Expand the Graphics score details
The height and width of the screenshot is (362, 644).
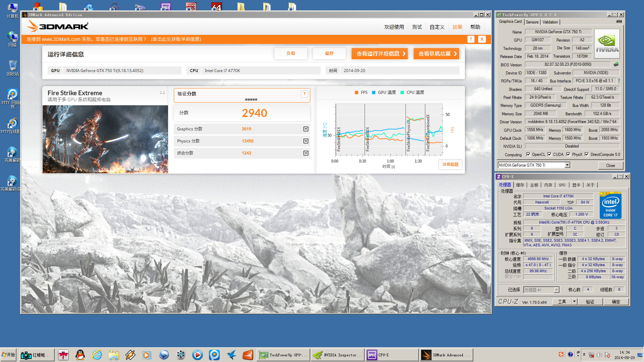(306, 129)
